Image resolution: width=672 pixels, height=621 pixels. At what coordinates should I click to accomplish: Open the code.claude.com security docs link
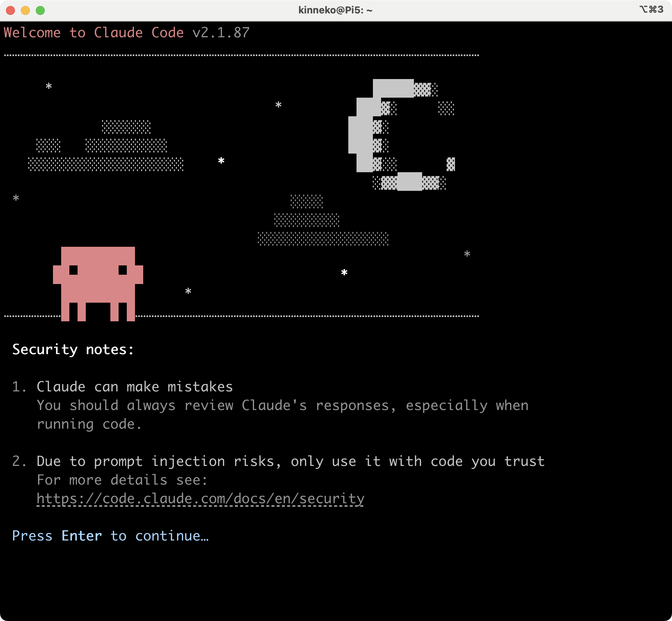click(201, 499)
